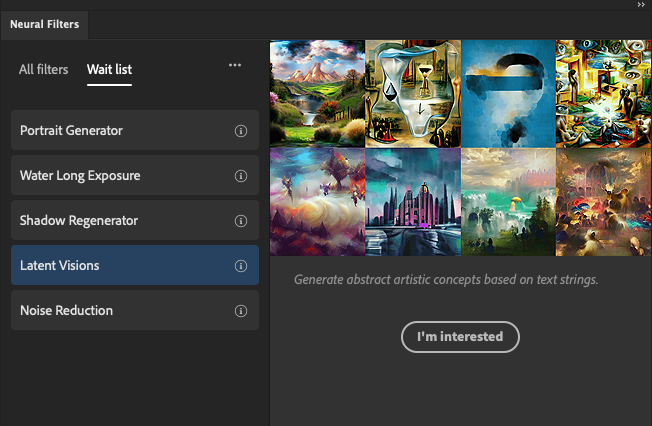The image size is (652, 426).
Task: Open the three-dot more options menu
Action: 235,65
